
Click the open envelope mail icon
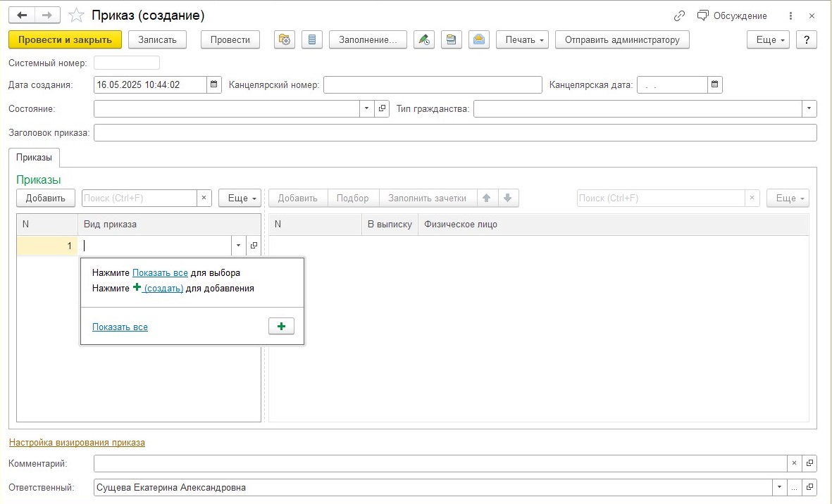click(x=478, y=39)
